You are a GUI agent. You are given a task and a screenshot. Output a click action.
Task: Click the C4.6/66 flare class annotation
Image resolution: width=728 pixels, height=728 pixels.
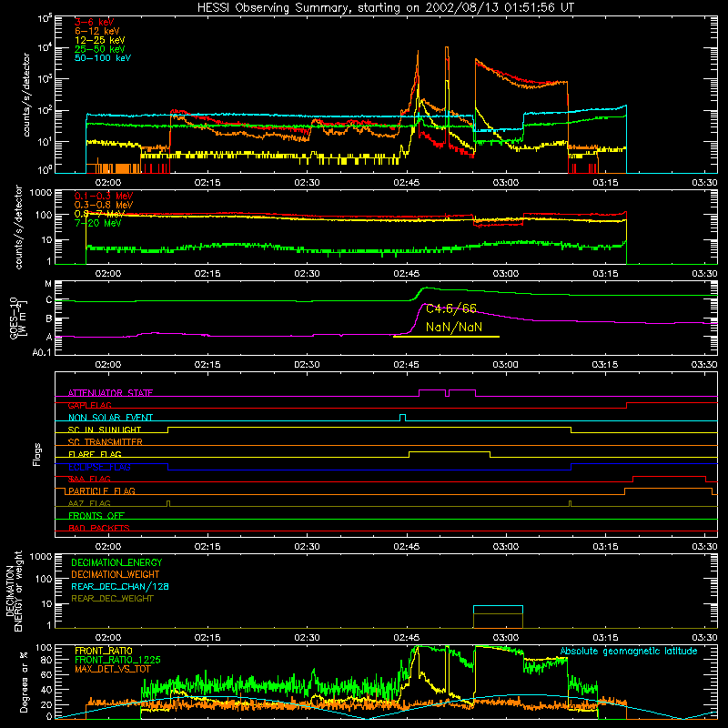[x=451, y=308]
